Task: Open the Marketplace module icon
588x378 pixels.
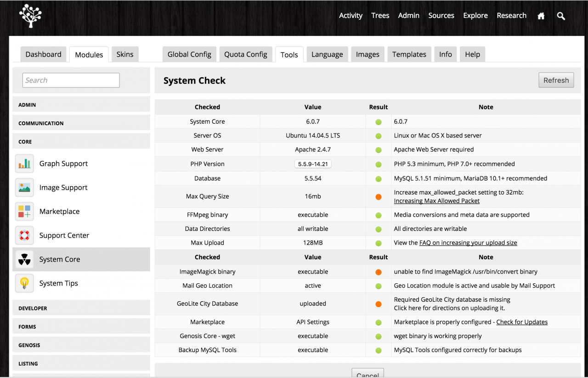Action: 24,212
